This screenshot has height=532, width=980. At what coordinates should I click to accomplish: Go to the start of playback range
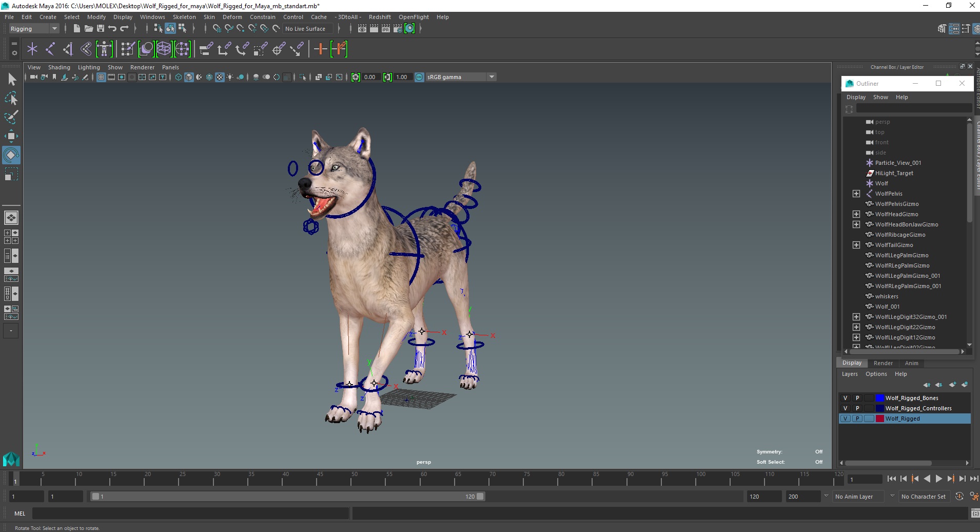coord(891,479)
